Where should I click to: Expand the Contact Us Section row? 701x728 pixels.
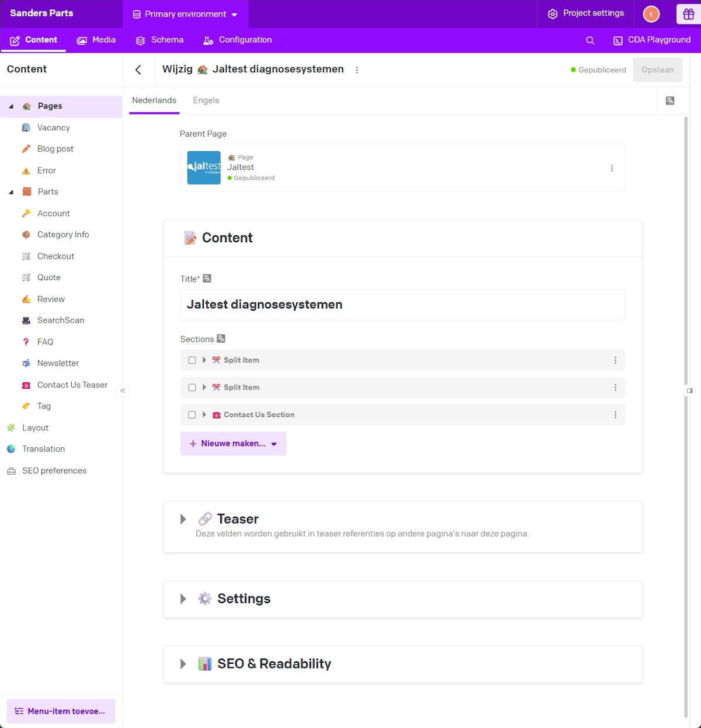coord(204,415)
